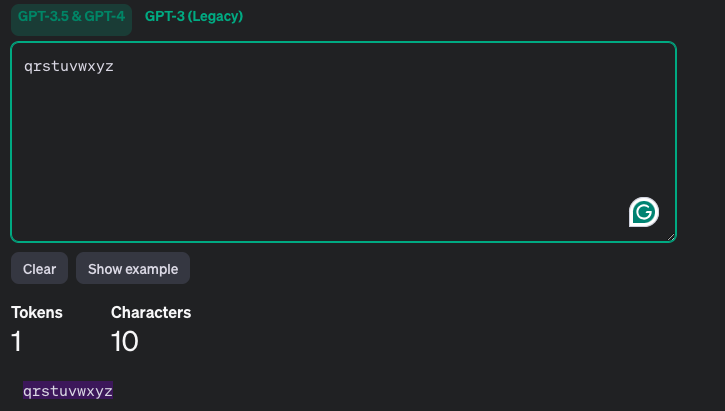Open the GPT-3 (Legacy) tab

194,17
